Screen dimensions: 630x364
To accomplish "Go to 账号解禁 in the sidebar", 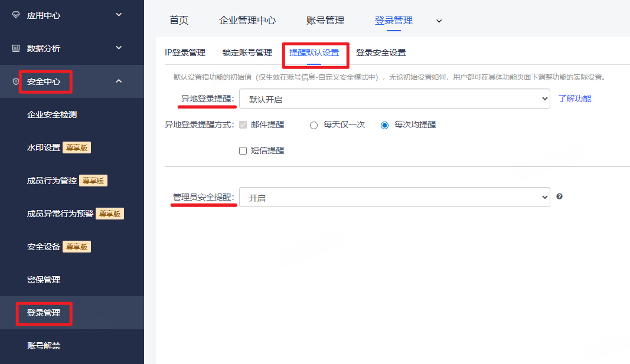I will pos(44,346).
